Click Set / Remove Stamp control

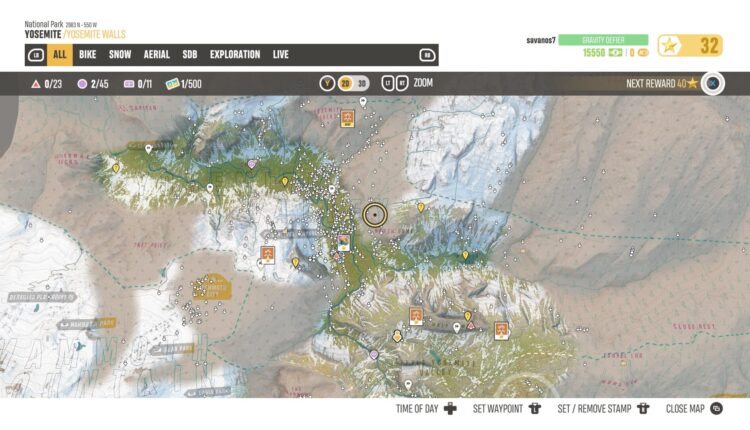click(642, 409)
